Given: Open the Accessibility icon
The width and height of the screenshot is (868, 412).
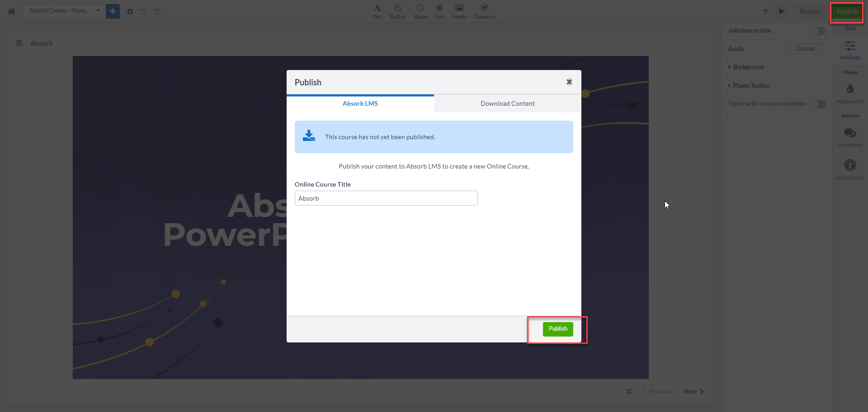Looking at the screenshot, I should point(850,169).
